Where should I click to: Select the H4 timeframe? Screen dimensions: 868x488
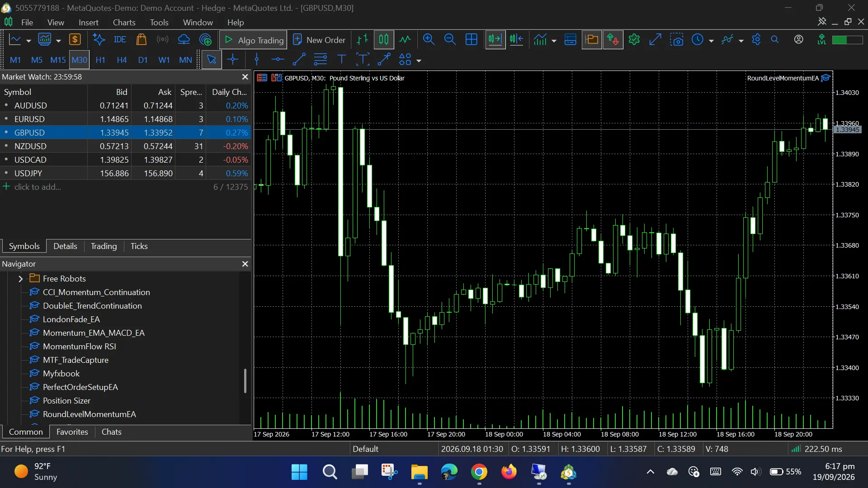(x=122, y=60)
